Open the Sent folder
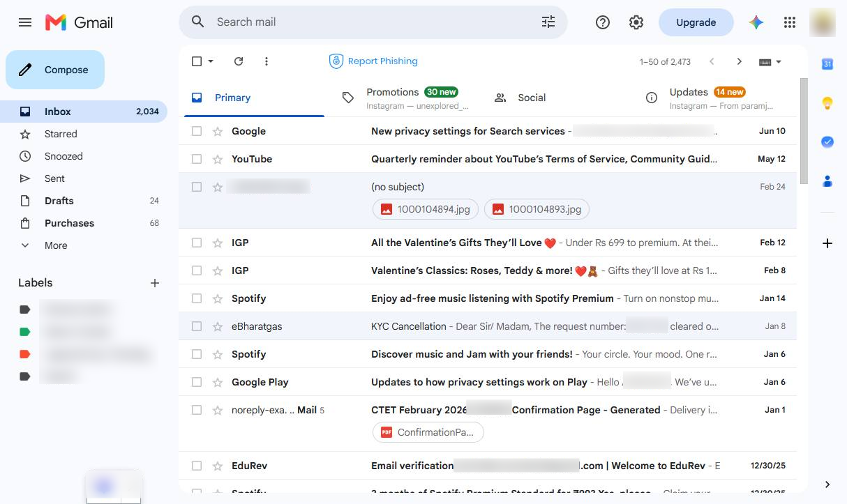Image resolution: width=847 pixels, height=504 pixels. click(84, 178)
